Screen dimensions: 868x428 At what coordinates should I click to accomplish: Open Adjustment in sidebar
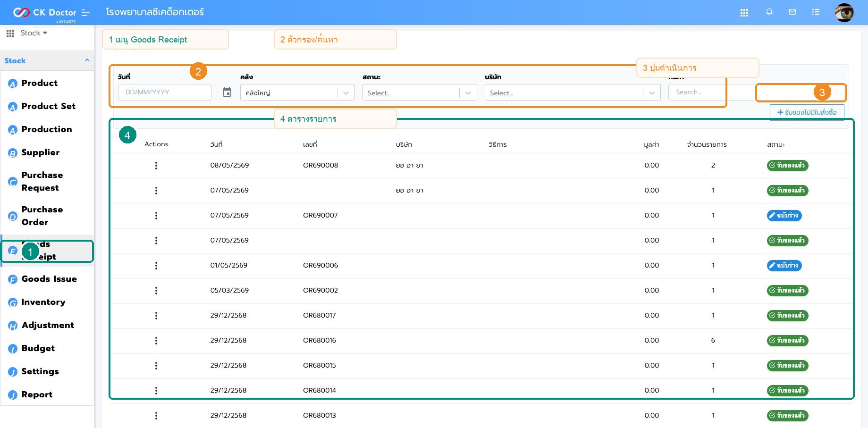[x=48, y=325]
